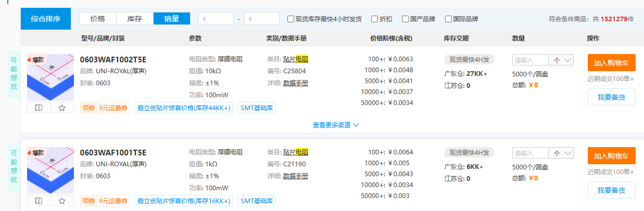Click compare icon under 0603WAF1002T5E thumbnail
Screen dimensions: 644x211
click(x=39, y=108)
